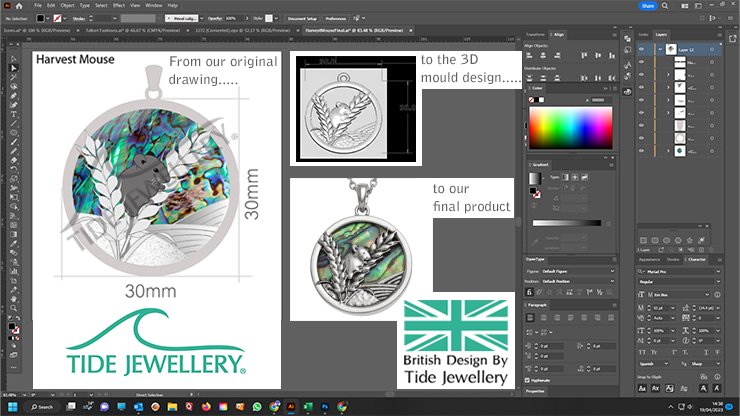Click Vertical Distribute Top in Distribute Objects
The image size is (740, 416).
pyautogui.click(x=530, y=78)
